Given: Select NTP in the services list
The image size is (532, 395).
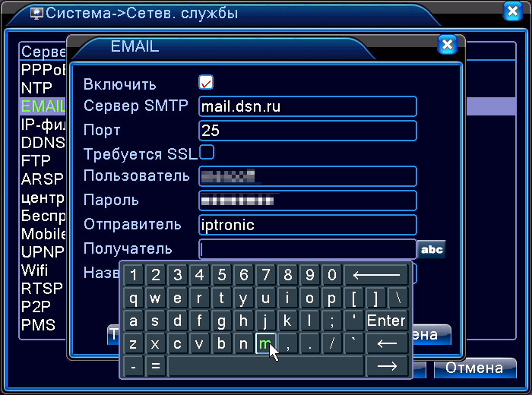Looking at the screenshot, I should (36, 88).
